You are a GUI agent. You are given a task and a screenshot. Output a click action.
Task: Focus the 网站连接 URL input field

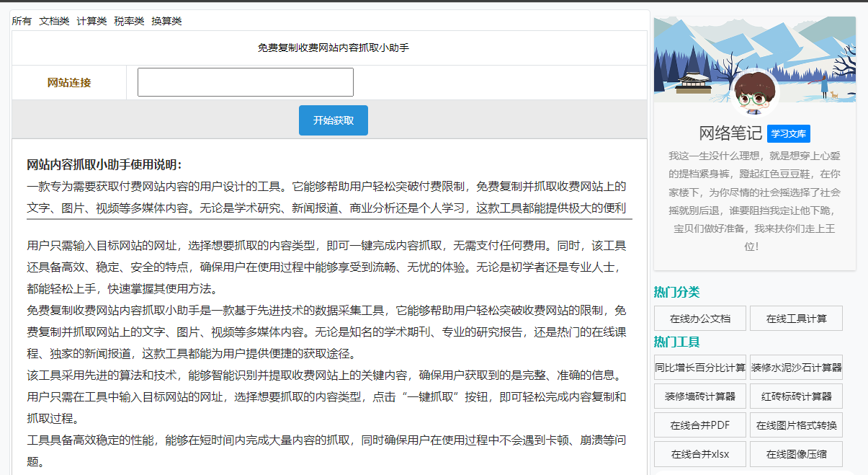246,82
